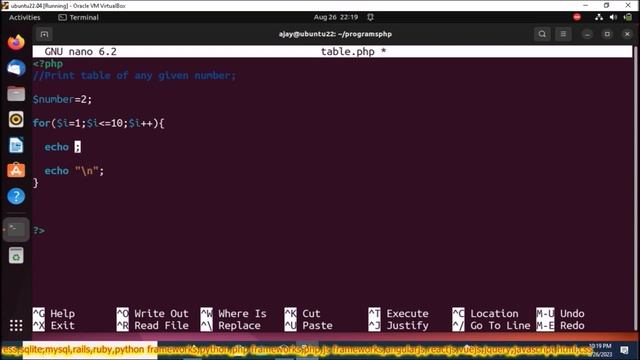
Task: Open terminal search magnifier icon
Action: [542, 34]
